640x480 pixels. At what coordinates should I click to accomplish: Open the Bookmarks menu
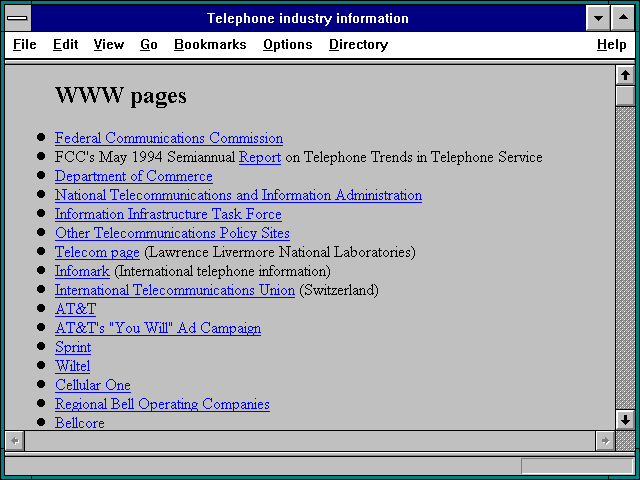point(210,44)
